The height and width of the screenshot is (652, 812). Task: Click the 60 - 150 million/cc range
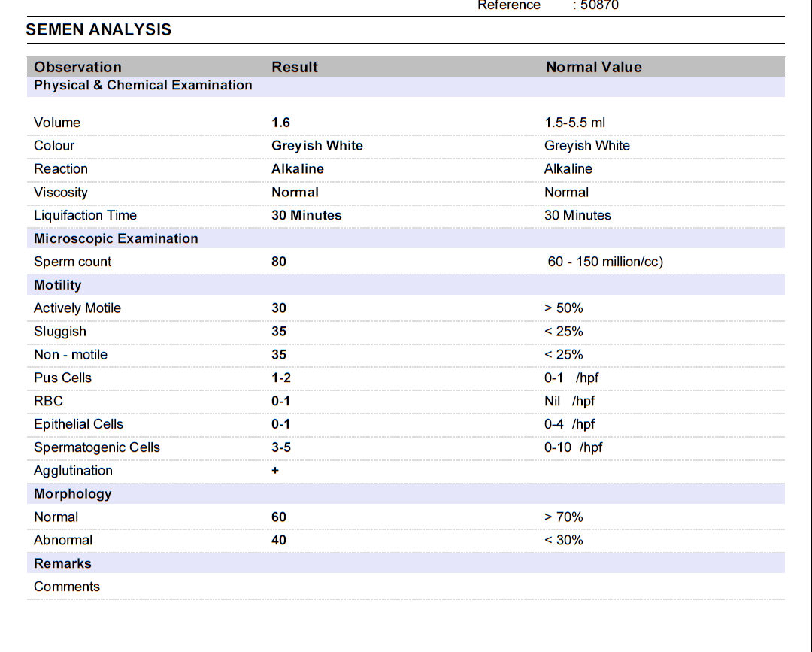[x=605, y=262]
